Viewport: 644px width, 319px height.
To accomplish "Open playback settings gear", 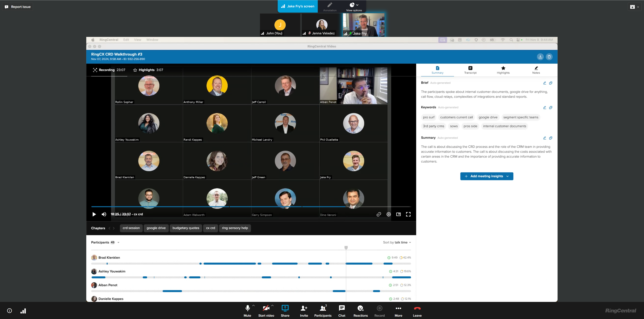I will coord(389,214).
